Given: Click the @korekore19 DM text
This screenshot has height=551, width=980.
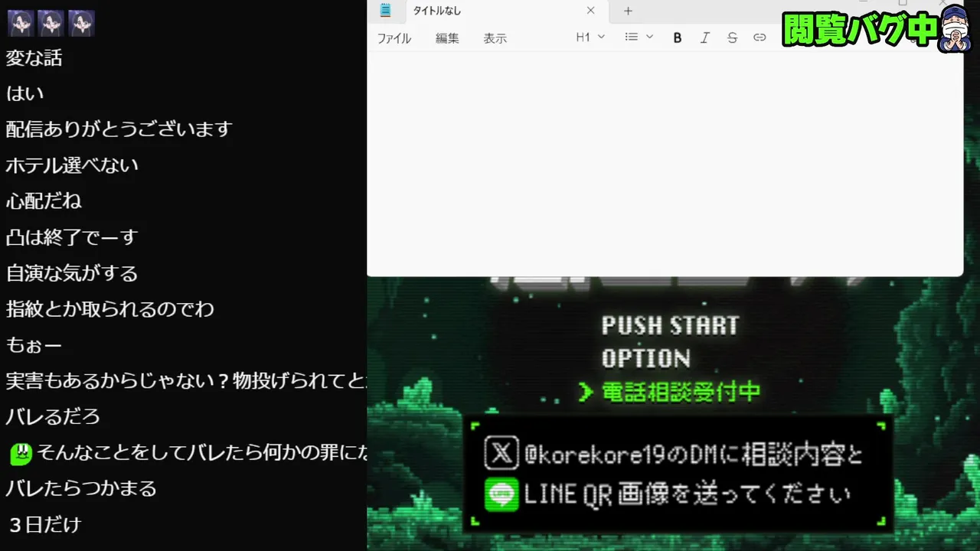Looking at the screenshot, I should [694, 455].
